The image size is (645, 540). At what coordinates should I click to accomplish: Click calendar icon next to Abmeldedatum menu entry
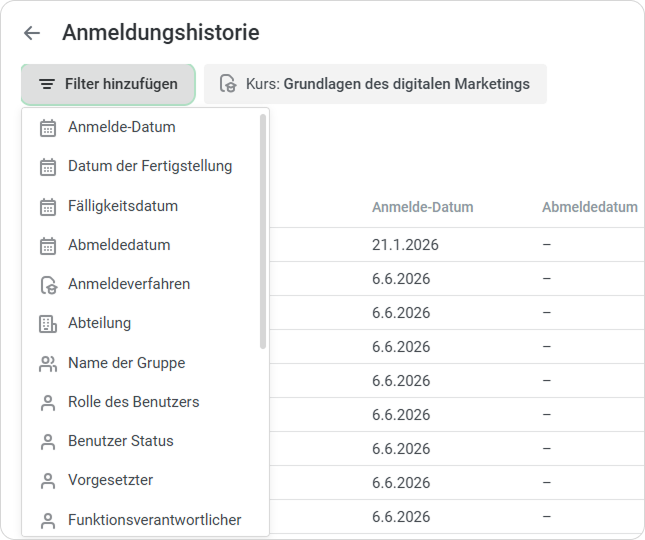coord(48,246)
